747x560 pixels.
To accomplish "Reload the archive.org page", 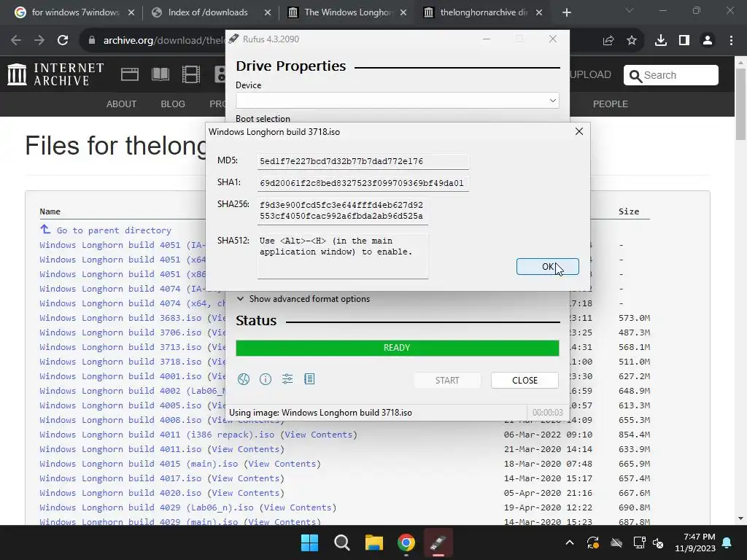I will tap(63, 41).
